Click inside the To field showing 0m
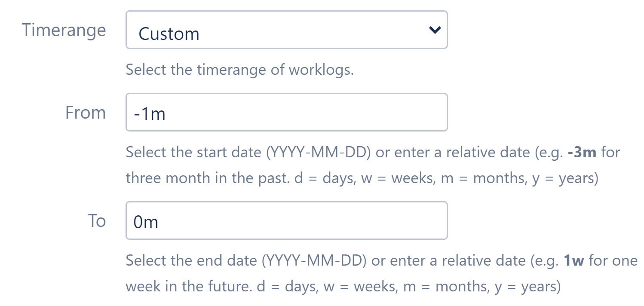Image resolution: width=644 pixels, height=306 pixels. (287, 220)
